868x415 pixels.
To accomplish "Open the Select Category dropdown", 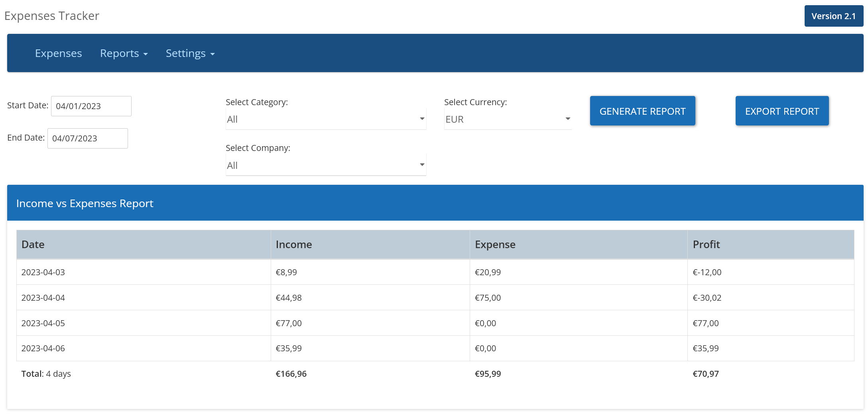I will point(325,119).
